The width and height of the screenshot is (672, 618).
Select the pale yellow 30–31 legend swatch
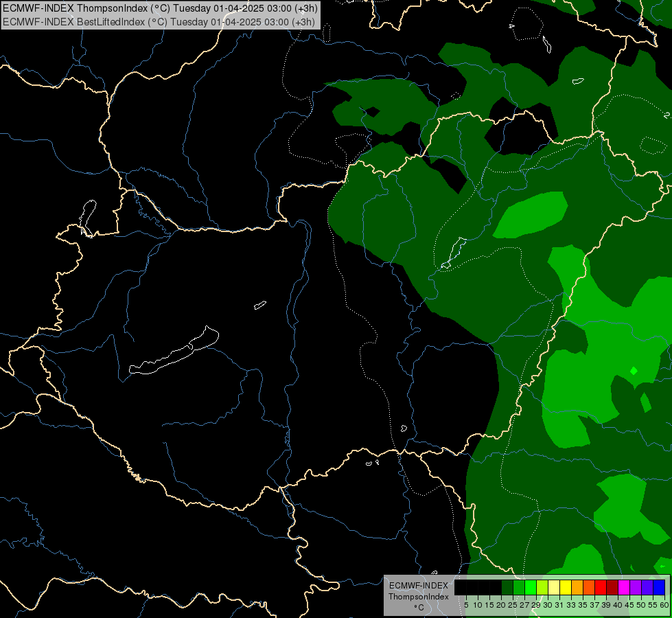tap(554, 587)
